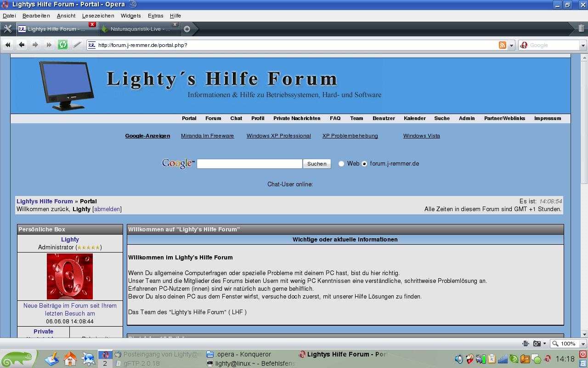
Task: Go forward to the next page
Action: coord(35,45)
